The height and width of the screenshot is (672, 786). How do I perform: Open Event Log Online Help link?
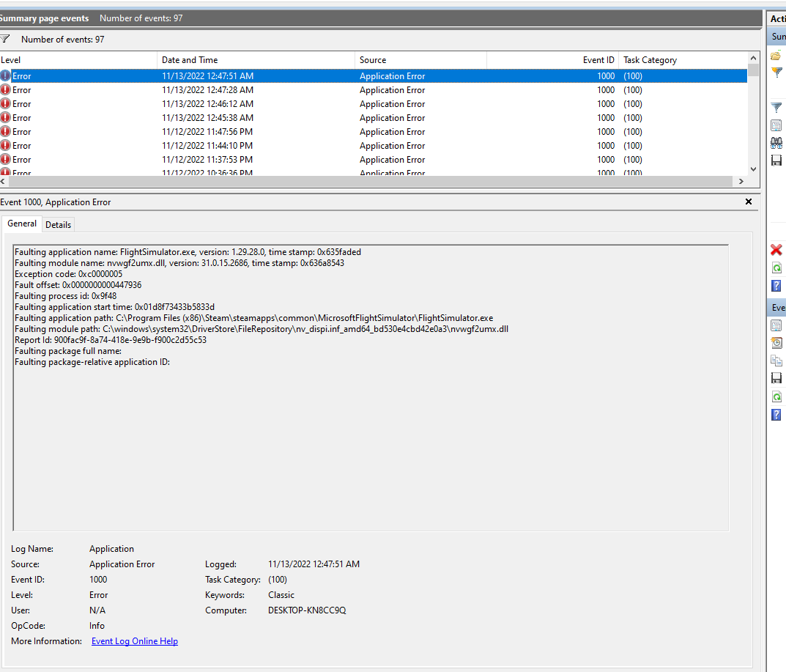tap(134, 640)
